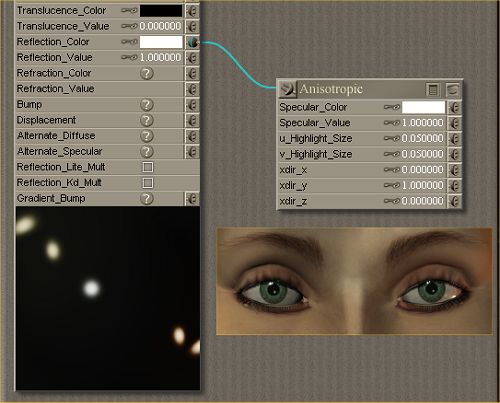The width and height of the screenshot is (500, 403).
Task: Click the white Reflection_Color swatch
Action: [x=161, y=42]
